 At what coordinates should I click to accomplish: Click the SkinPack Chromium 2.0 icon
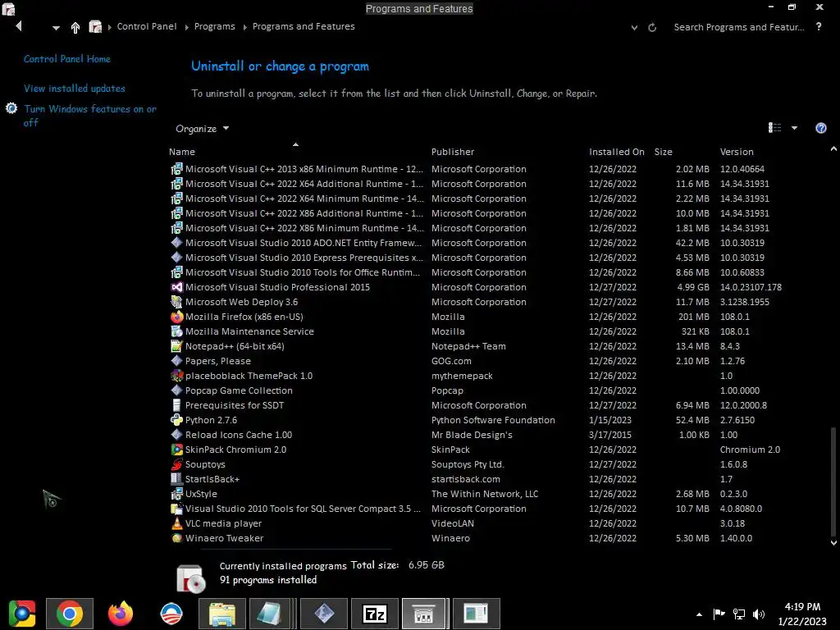(x=177, y=450)
